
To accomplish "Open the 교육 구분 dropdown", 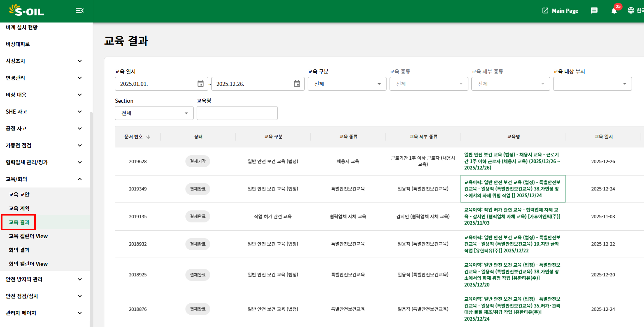I will (x=347, y=84).
